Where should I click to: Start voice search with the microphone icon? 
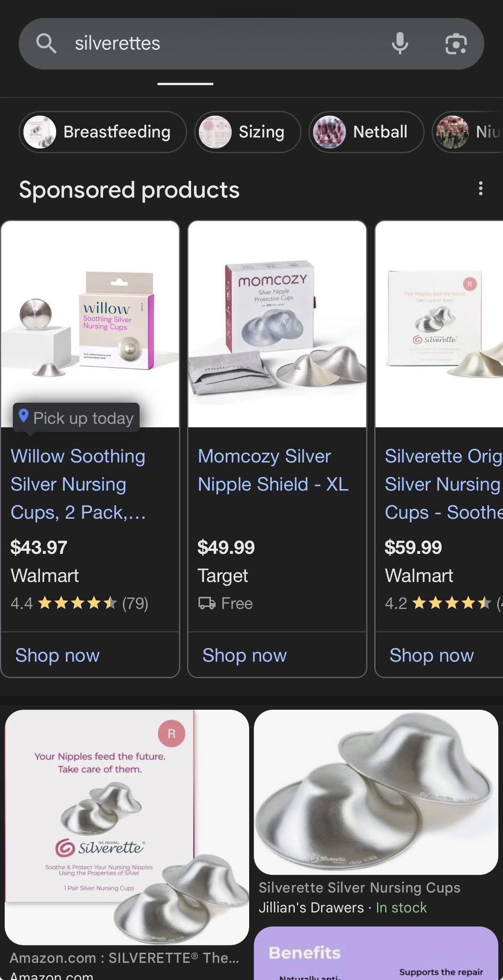[x=400, y=44]
